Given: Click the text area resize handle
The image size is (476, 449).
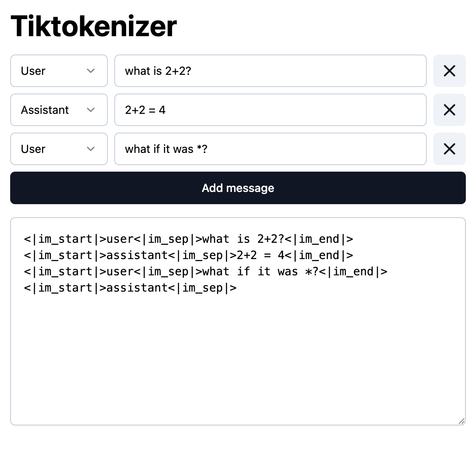Looking at the screenshot, I should point(461,421).
